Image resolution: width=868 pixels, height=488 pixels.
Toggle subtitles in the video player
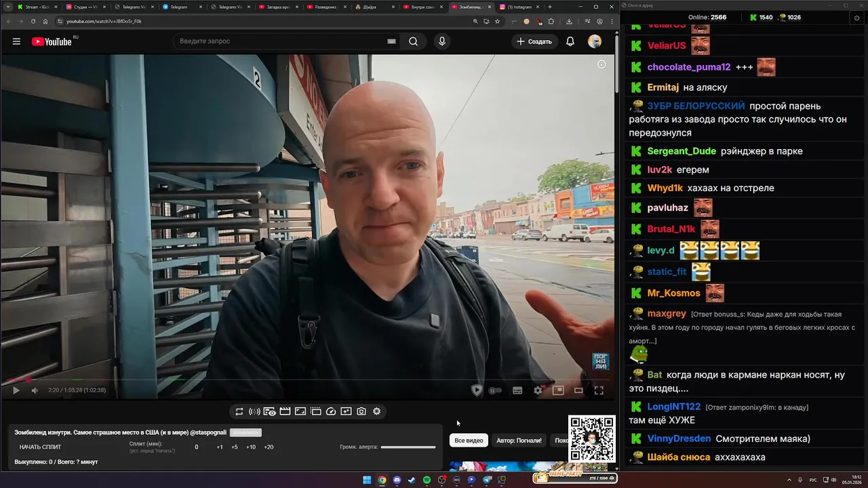click(x=517, y=390)
